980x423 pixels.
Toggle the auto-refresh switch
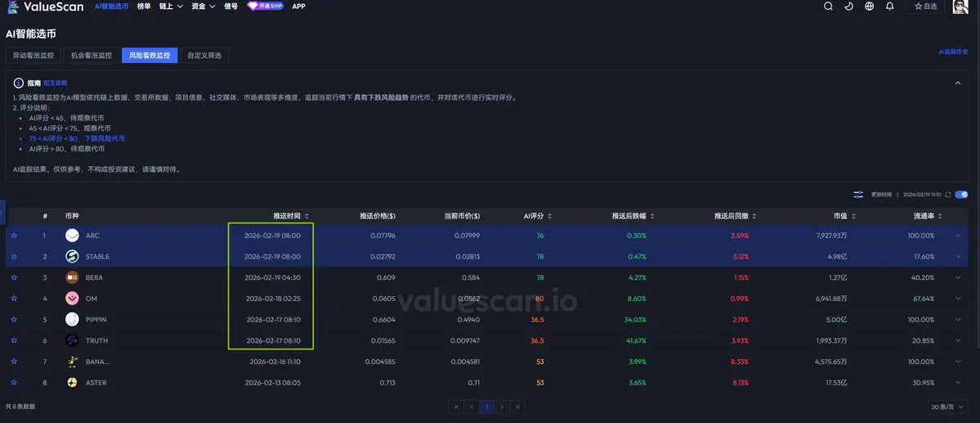(961, 195)
